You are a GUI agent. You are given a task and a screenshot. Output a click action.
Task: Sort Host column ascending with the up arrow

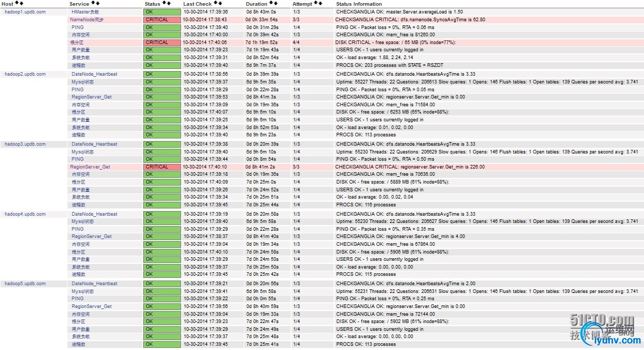(x=17, y=3)
